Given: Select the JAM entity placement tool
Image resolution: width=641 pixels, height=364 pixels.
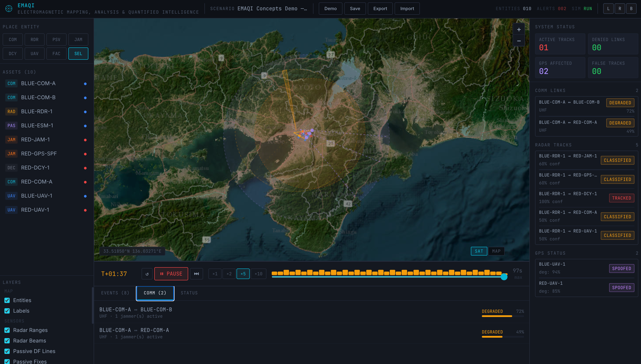Looking at the screenshot, I should click(78, 40).
